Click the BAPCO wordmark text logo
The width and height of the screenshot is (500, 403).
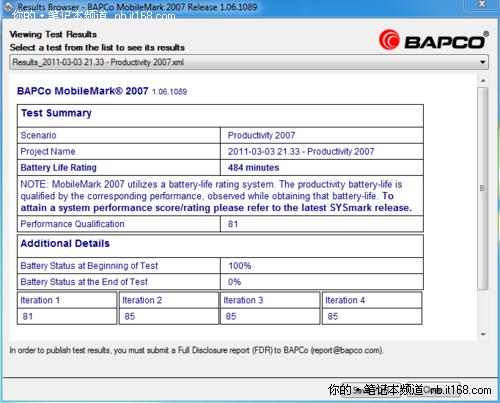446,41
